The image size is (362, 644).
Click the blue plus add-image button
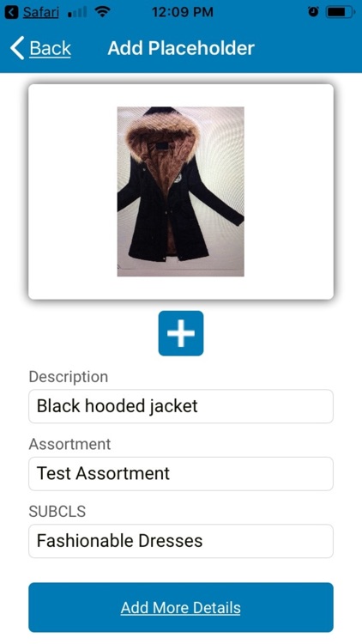[x=181, y=333]
